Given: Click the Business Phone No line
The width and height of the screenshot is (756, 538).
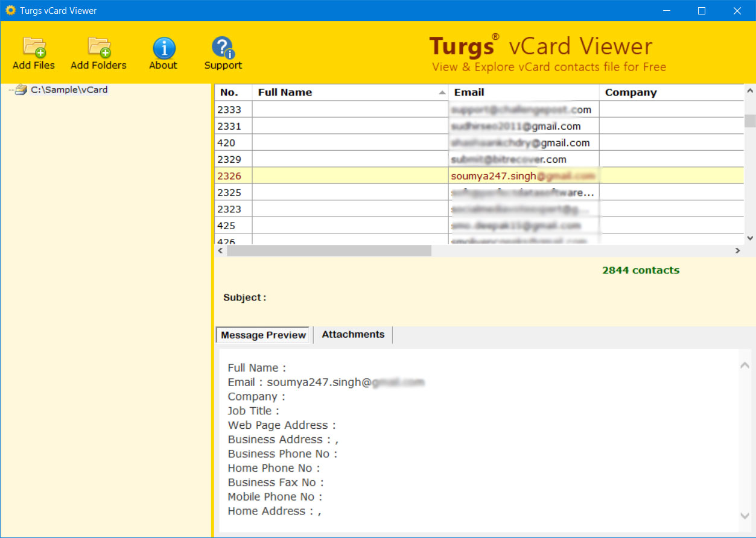Looking at the screenshot, I should pyautogui.click(x=282, y=454).
